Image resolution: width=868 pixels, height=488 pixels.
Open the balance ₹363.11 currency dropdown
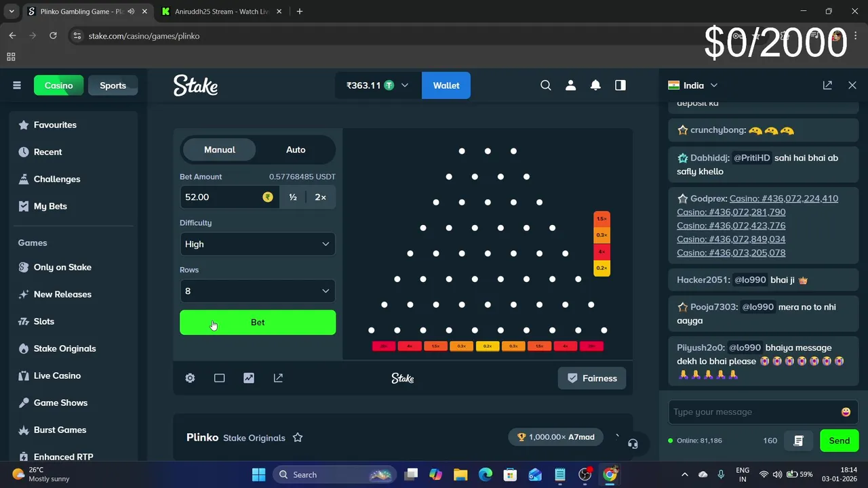(378, 85)
